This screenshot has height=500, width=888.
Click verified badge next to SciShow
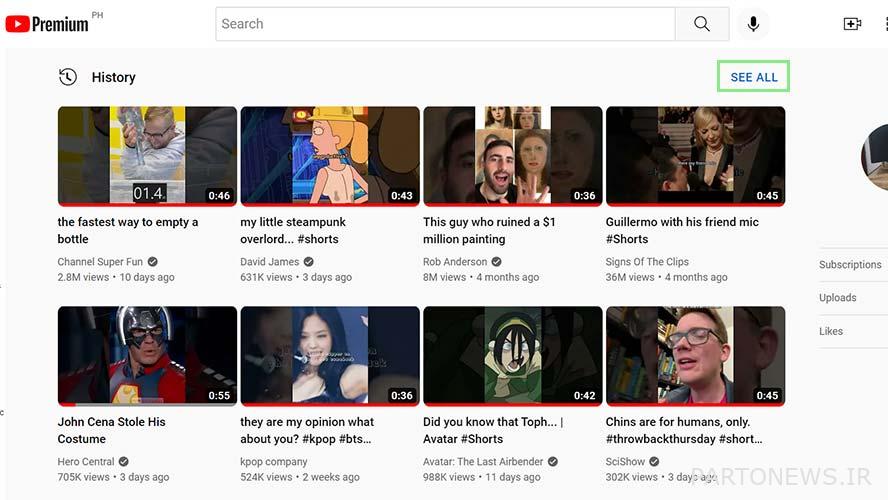pos(654,461)
